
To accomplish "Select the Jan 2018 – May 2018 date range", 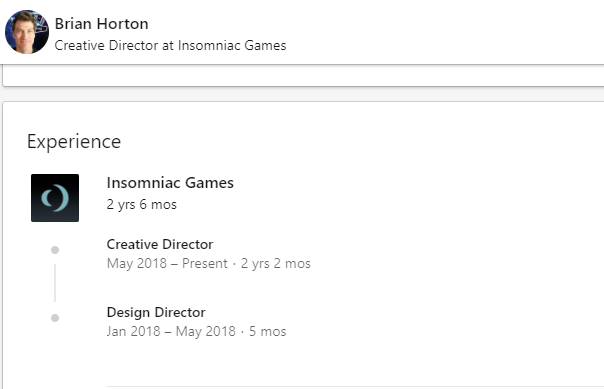I will [171, 331].
